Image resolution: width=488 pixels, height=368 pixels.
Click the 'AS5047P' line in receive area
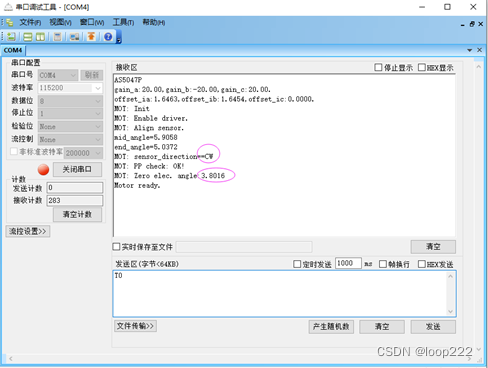click(x=128, y=80)
